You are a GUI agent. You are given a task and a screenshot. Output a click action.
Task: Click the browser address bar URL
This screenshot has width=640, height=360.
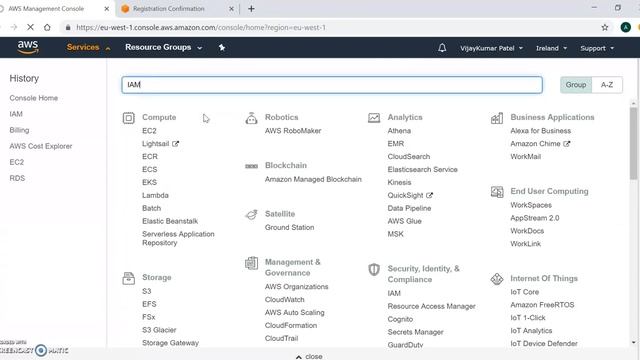click(x=201, y=27)
